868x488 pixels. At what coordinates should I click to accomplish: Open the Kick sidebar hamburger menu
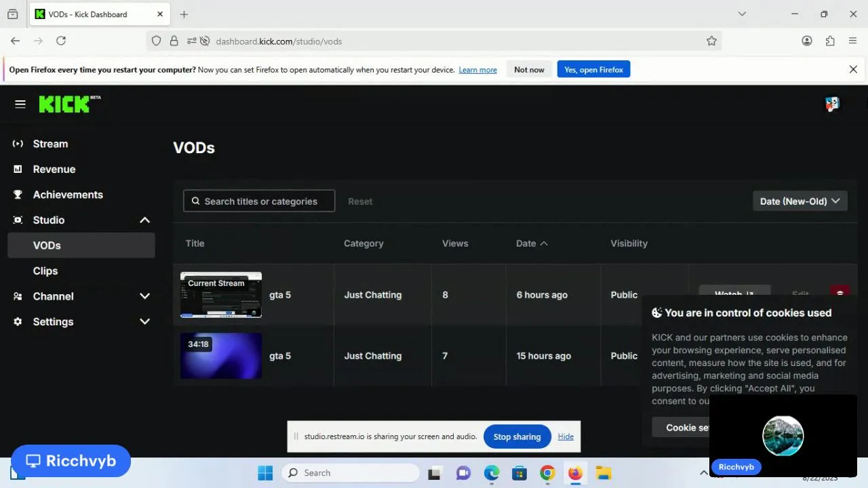click(x=20, y=104)
